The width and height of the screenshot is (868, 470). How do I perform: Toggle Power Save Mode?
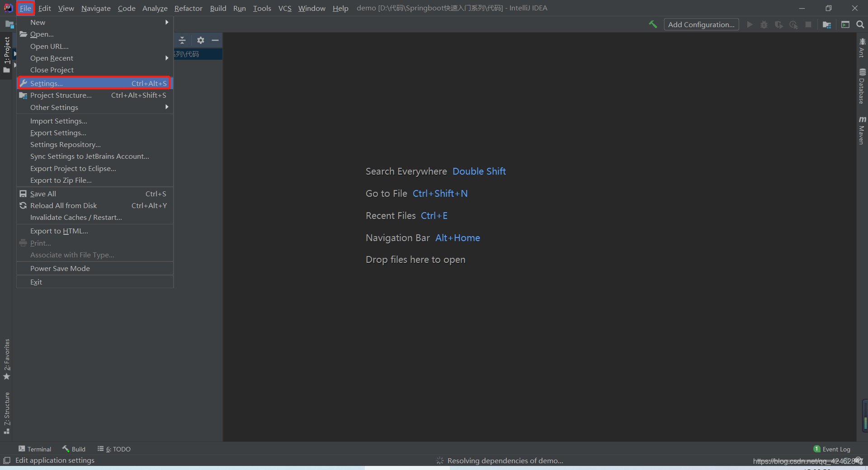(x=95, y=268)
